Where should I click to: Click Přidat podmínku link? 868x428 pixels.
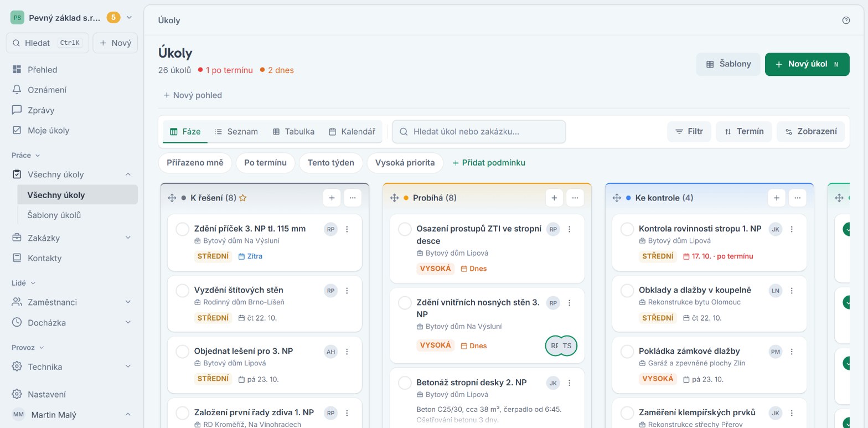pos(489,163)
